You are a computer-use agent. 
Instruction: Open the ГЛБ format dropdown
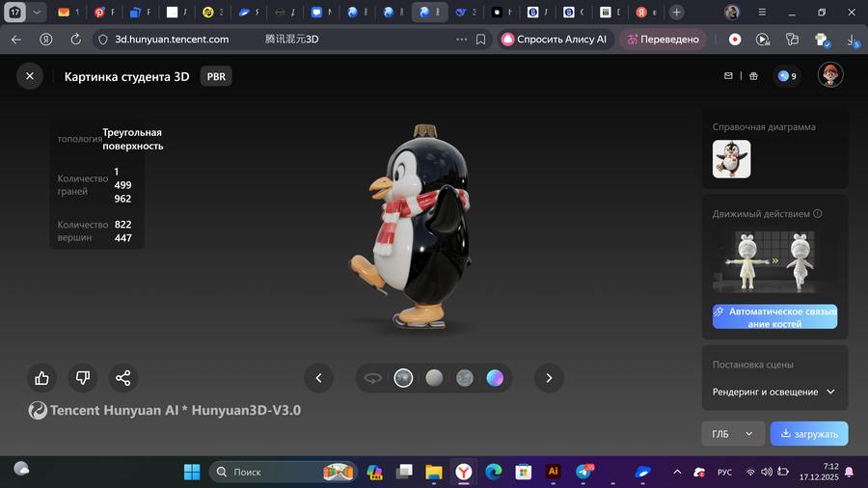coord(732,434)
